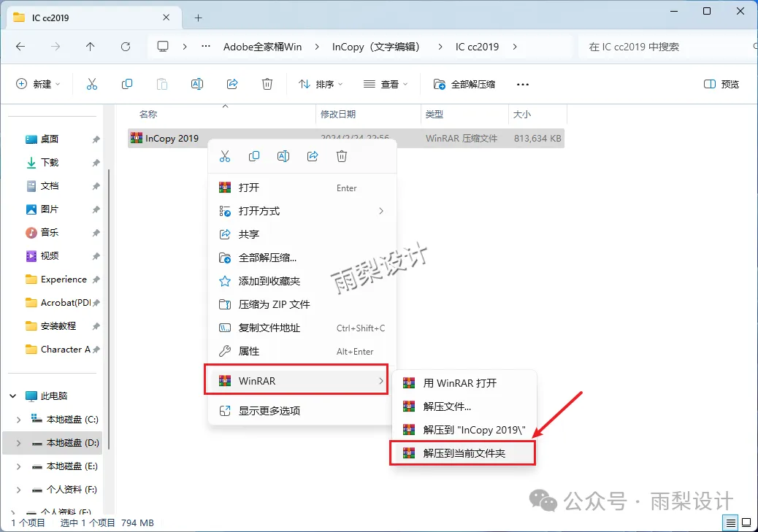The width and height of the screenshot is (758, 532).
Task: Click the 全部解压缩 toolbar button
Action: click(464, 84)
